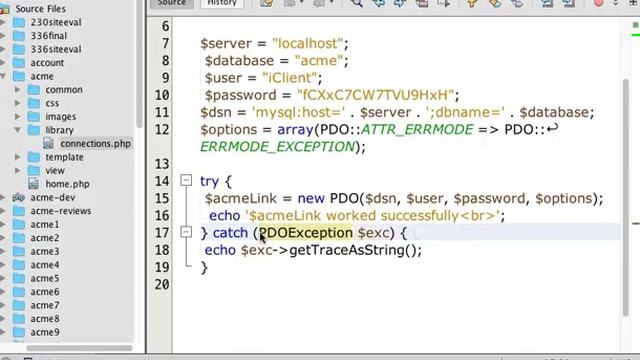Click the magnifier find-selection toolbar icon
640x360 pixels.
tap(357, 3)
